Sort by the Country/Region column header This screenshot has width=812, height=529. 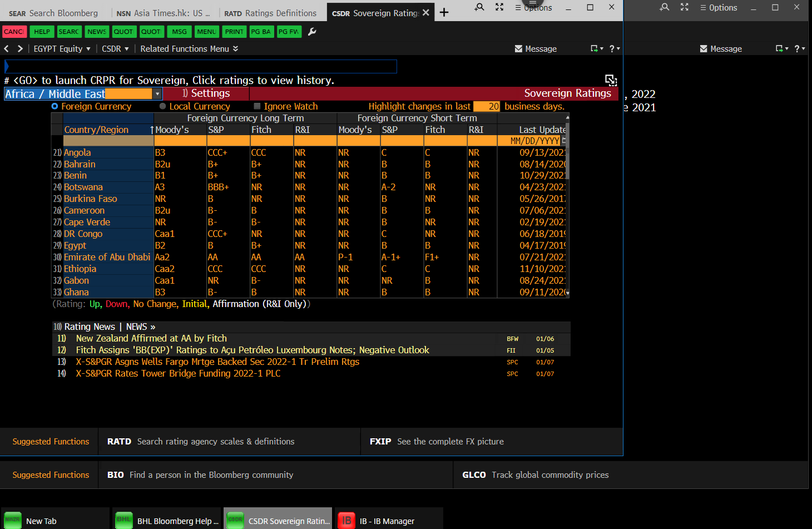108,130
